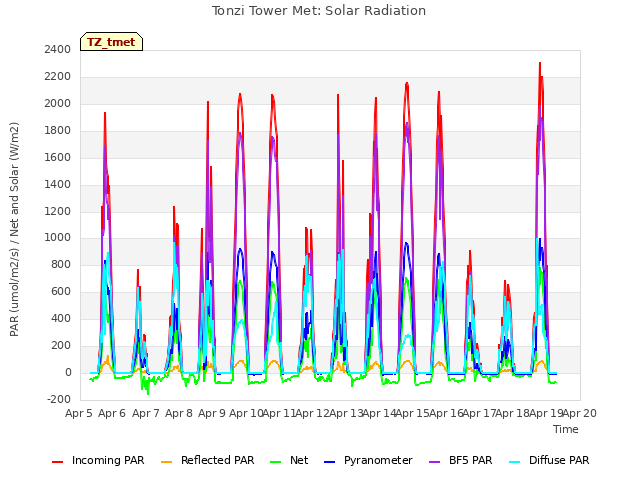Screen dimensions: 640x480
Task: Click the 2200 y-axis tick label
Action: coord(58,77)
